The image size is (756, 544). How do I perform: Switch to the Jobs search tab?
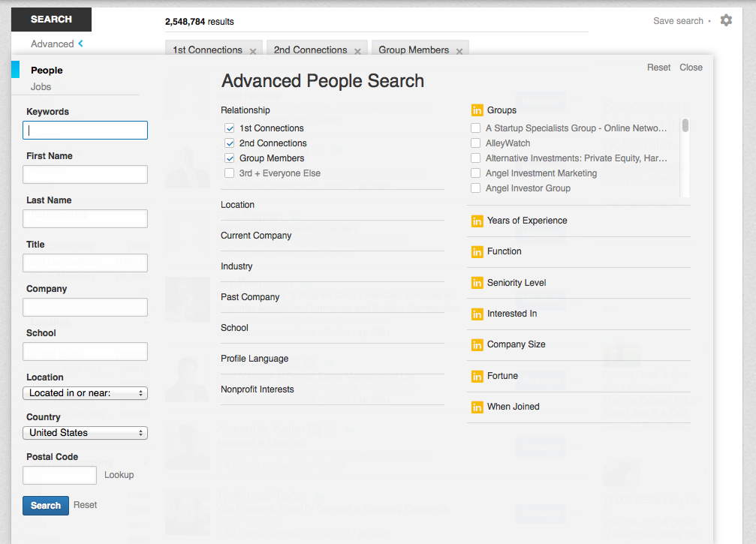41,86
